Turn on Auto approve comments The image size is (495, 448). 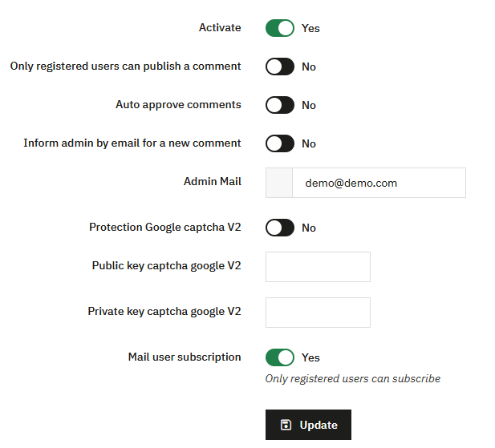point(280,105)
